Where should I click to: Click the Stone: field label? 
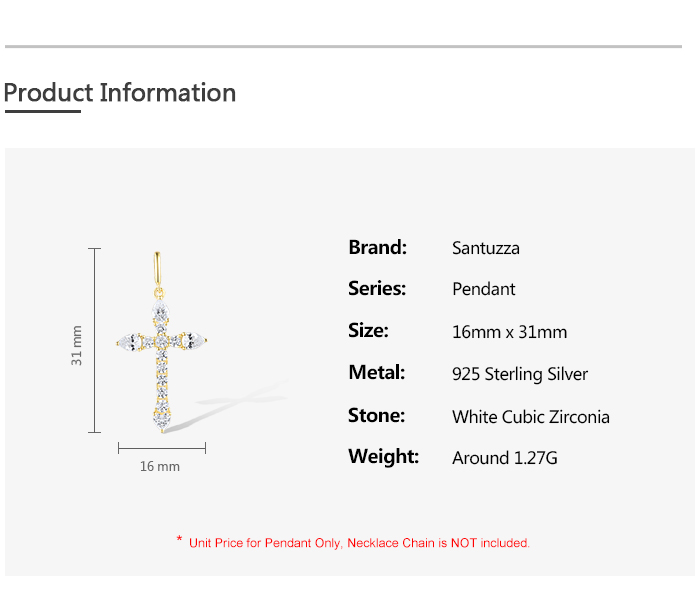point(376,416)
